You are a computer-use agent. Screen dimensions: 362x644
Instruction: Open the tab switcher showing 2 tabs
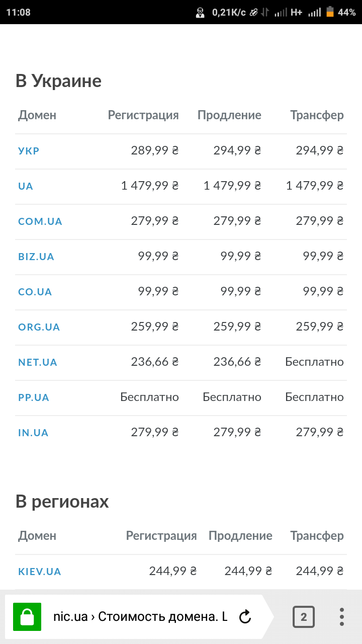pos(304,616)
